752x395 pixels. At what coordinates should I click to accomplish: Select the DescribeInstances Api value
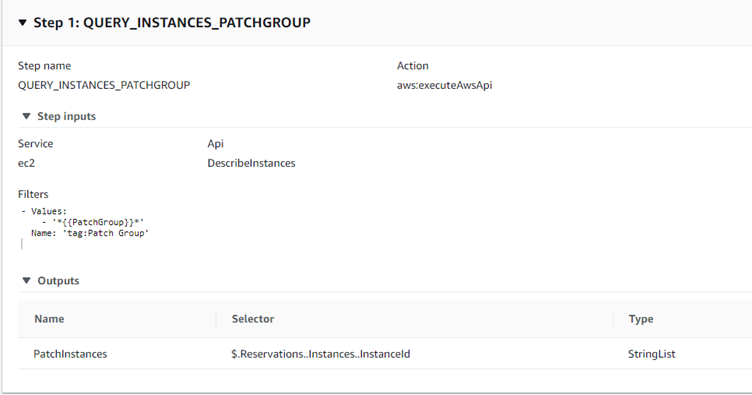[x=251, y=163]
